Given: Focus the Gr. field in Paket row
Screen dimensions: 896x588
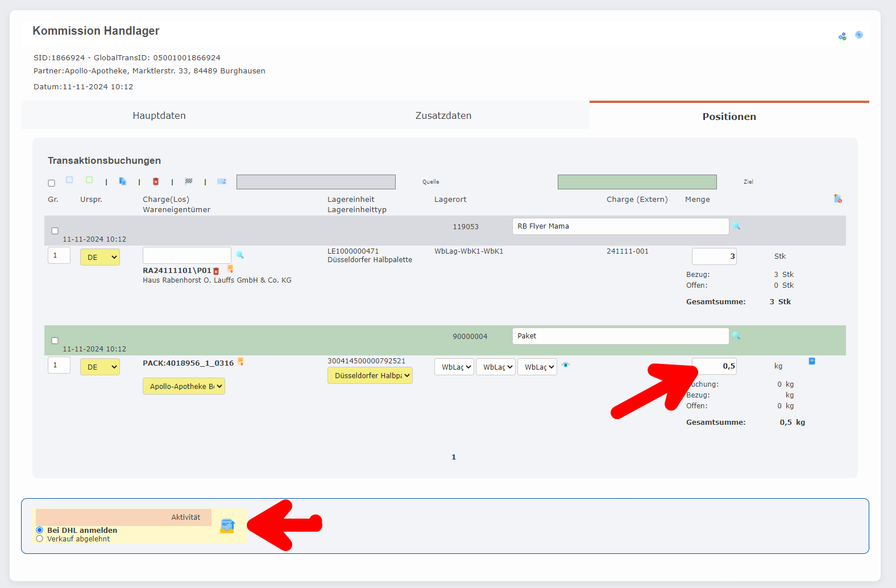Looking at the screenshot, I should 59,365.
